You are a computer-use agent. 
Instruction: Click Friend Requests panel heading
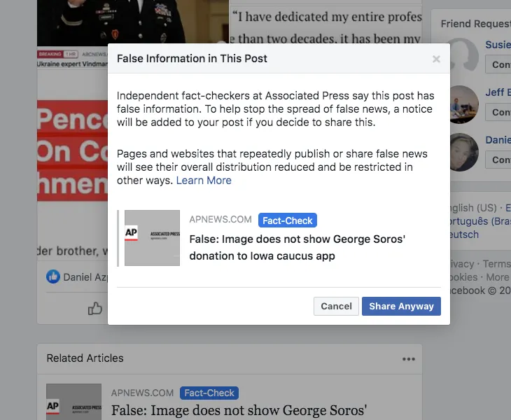point(476,24)
